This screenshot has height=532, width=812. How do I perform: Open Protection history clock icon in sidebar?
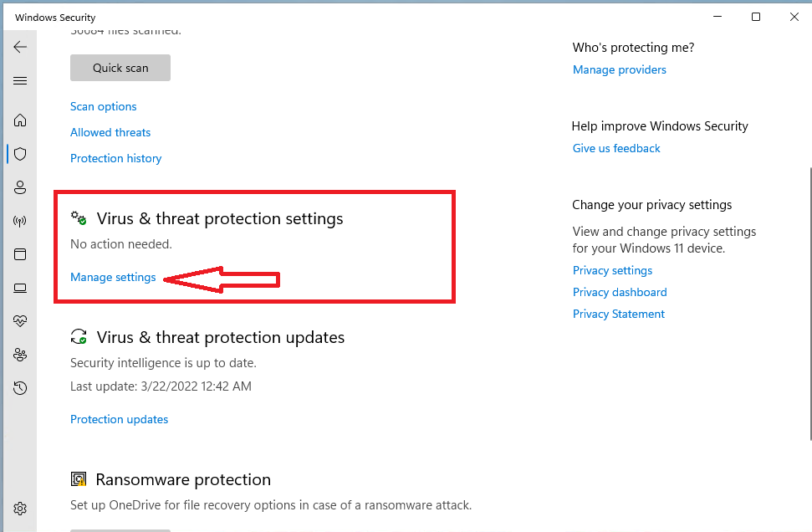tap(20, 388)
